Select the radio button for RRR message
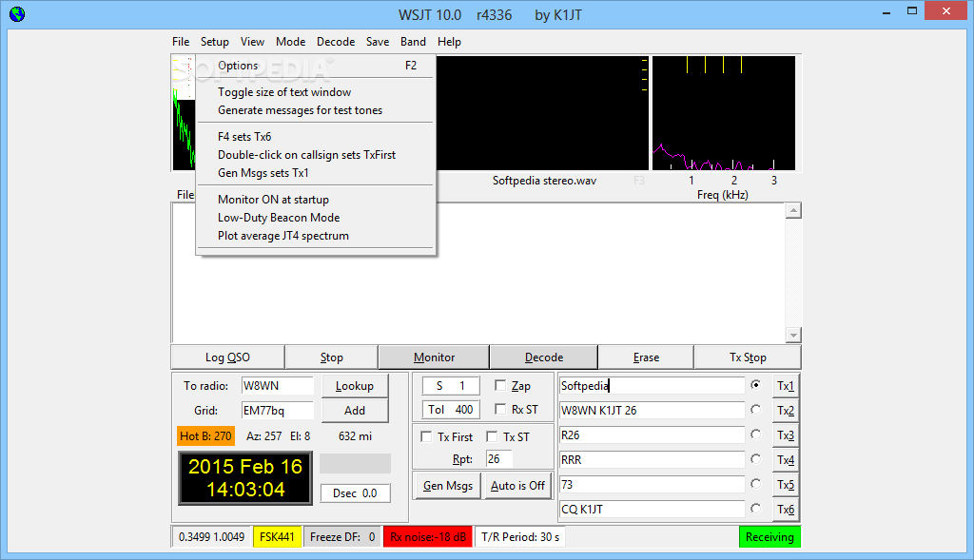Viewport: 974px width, 560px height. coord(755,459)
